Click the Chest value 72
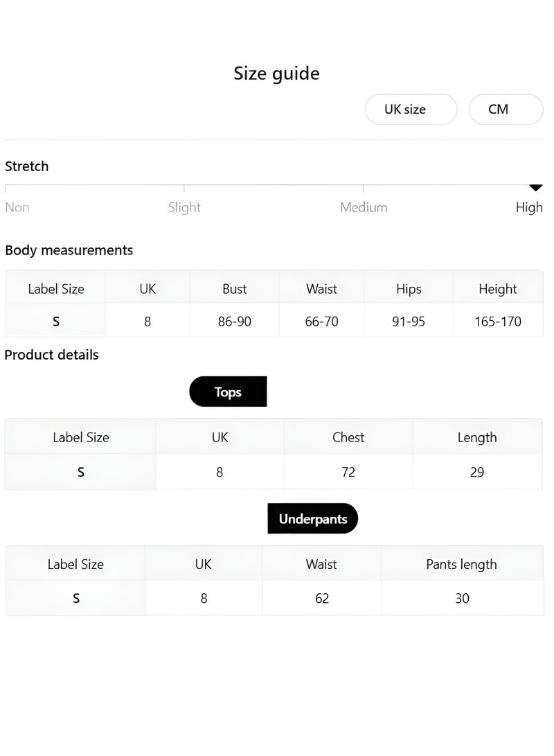The image size is (554, 756). [348, 472]
